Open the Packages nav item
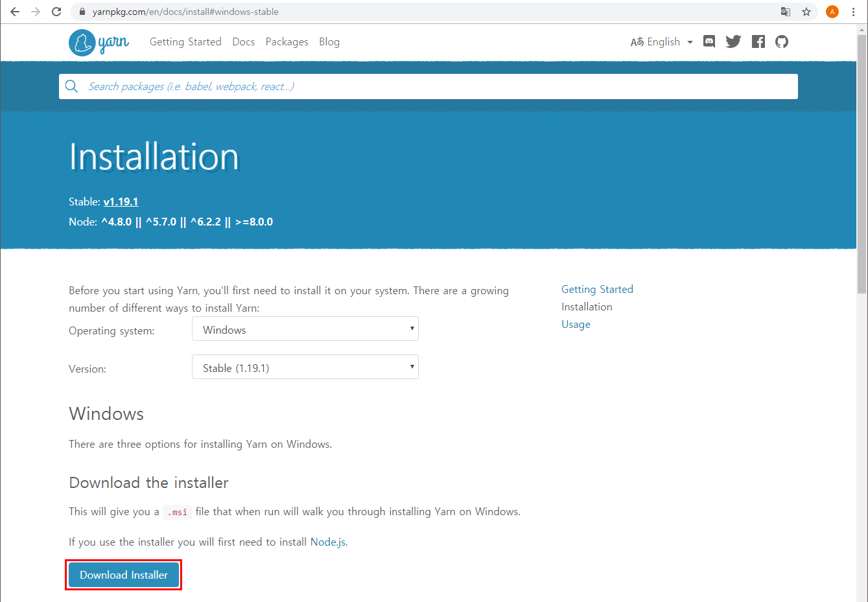Screen dimensions: 868x602 (287, 41)
